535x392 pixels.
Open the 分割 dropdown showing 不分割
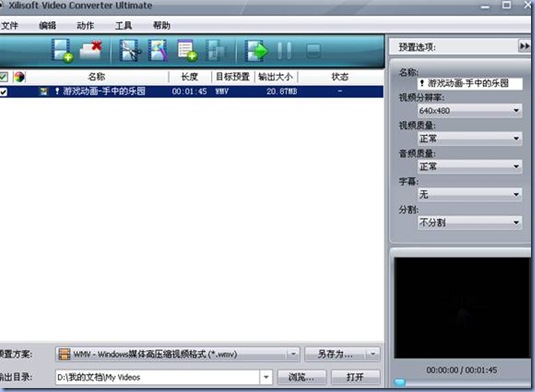[x=469, y=222]
